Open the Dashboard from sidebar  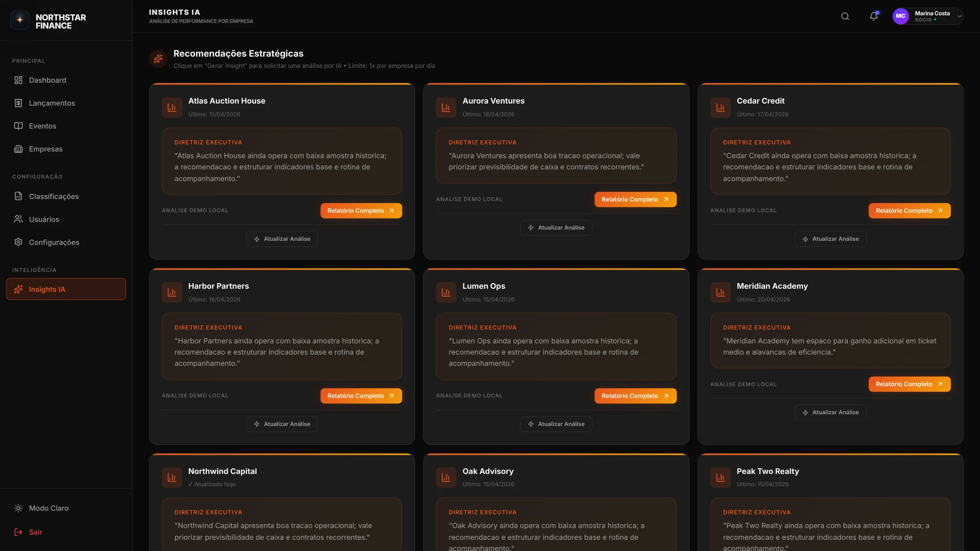tap(47, 80)
